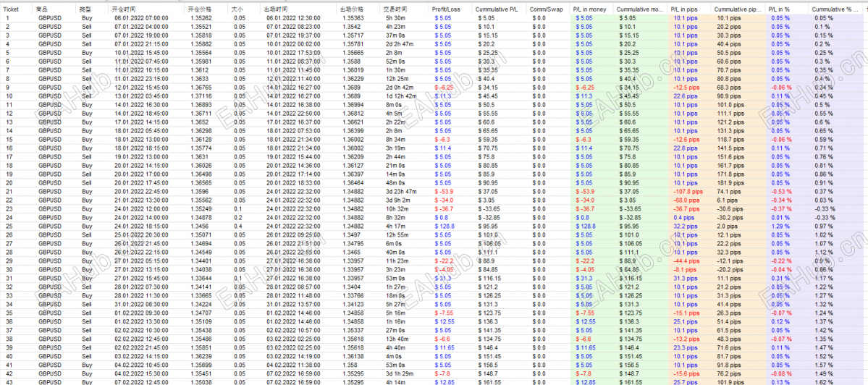The width and height of the screenshot is (868, 385).
Task: Select open time 12.01.2022 15:45:00
Action: (x=141, y=88)
